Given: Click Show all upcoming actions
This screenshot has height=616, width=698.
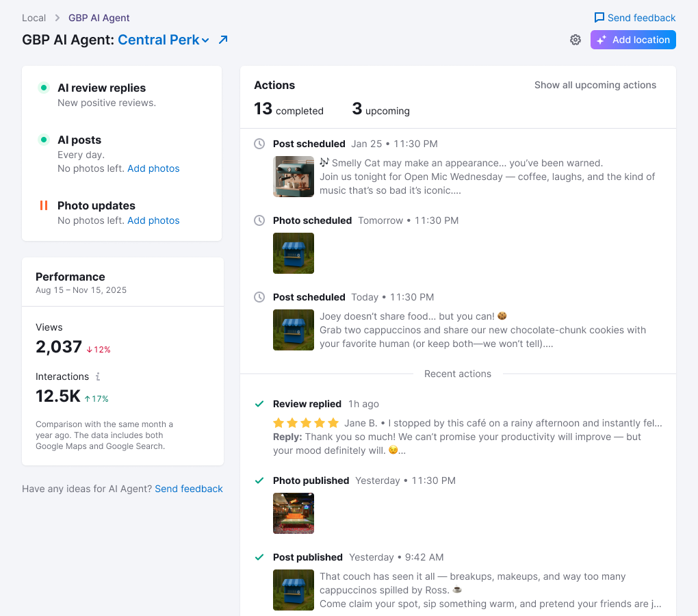Looking at the screenshot, I should tap(595, 85).
